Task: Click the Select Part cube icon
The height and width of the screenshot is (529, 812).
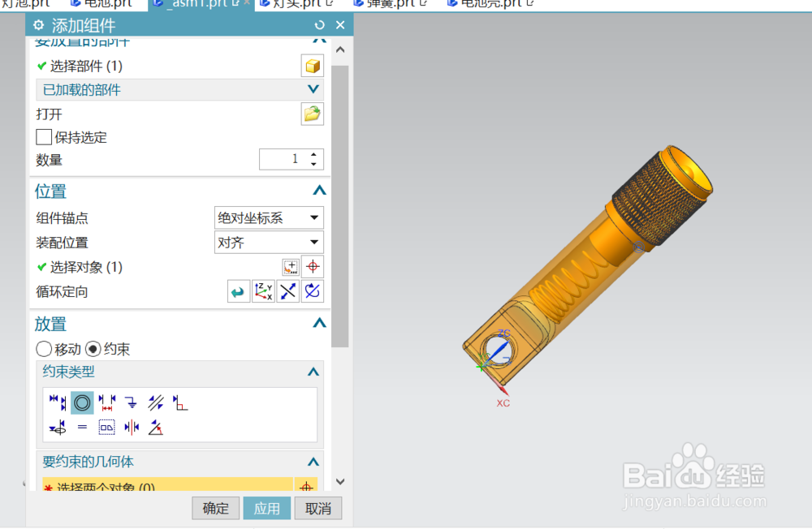Action: point(313,66)
